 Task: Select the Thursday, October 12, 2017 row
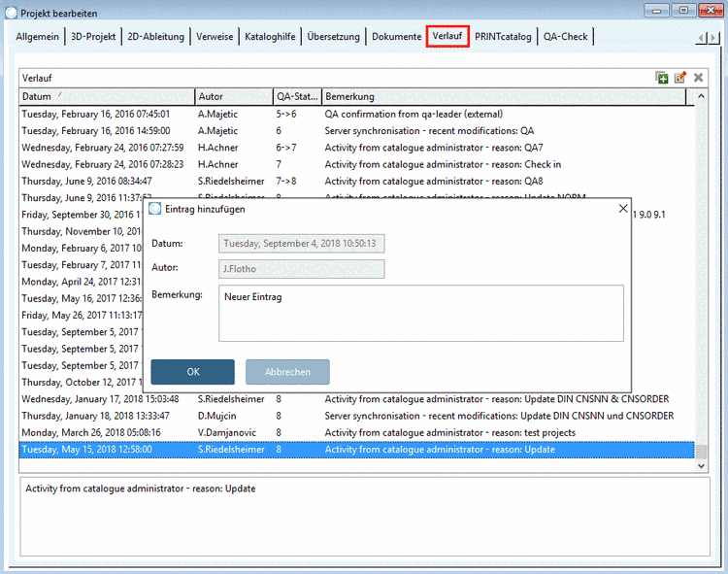click(82, 383)
